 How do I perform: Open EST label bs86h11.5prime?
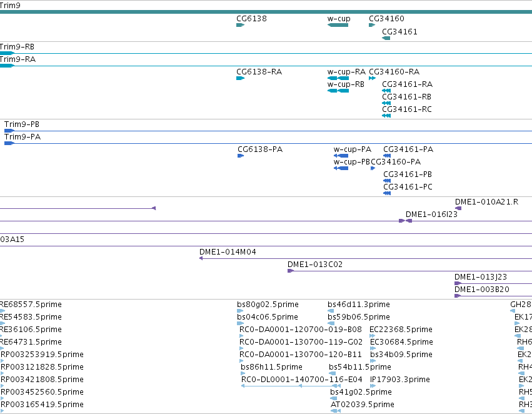click(271, 368)
